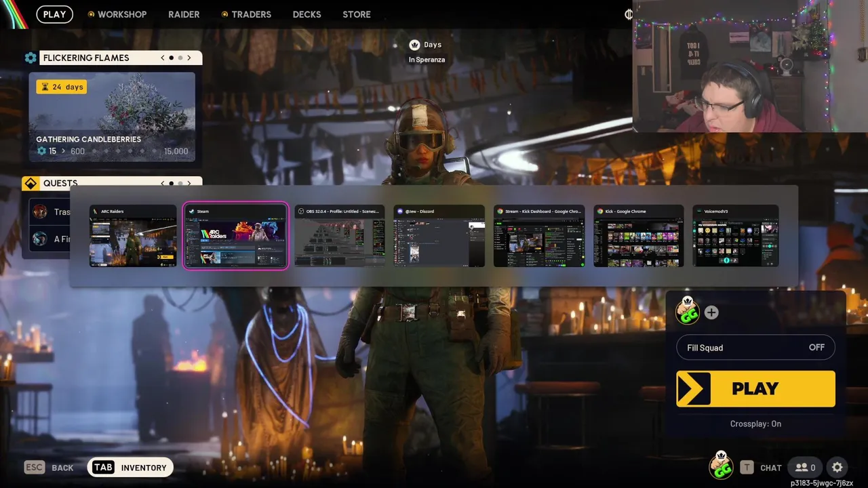Pick the OBS 32.0.4 window thumbnail
Viewport: 868px width, 488px height.
(340, 236)
